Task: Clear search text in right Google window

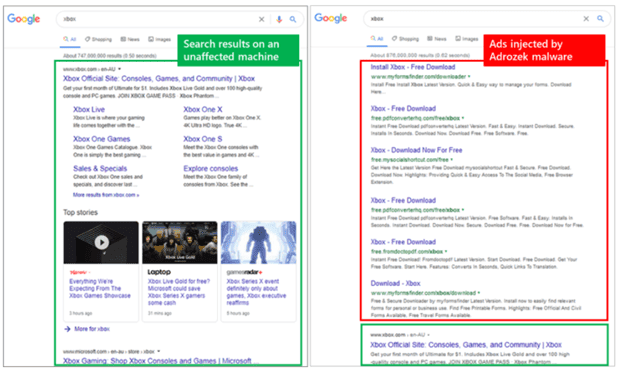Action: click(x=586, y=18)
